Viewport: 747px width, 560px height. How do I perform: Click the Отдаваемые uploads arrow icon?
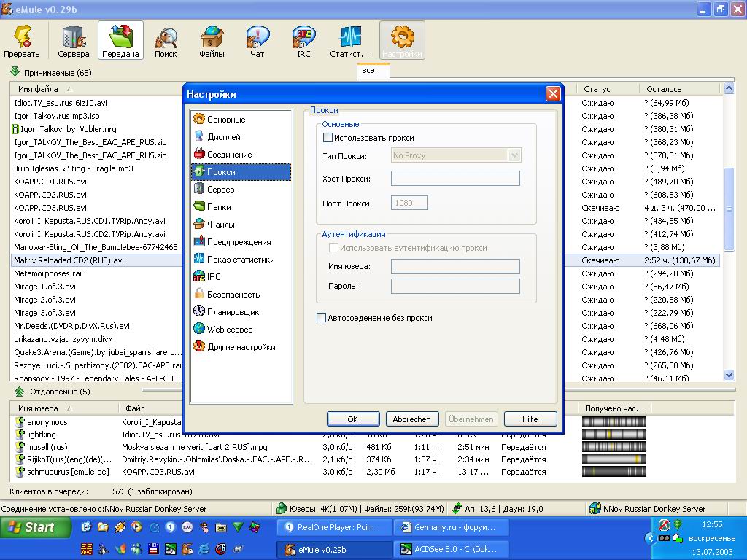(x=19, y=392)
